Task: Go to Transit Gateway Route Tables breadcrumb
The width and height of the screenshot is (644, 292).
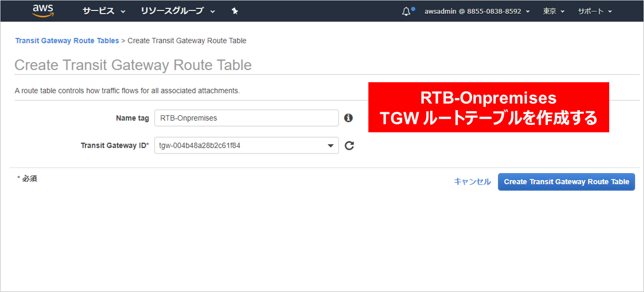Action: point(67,41)
